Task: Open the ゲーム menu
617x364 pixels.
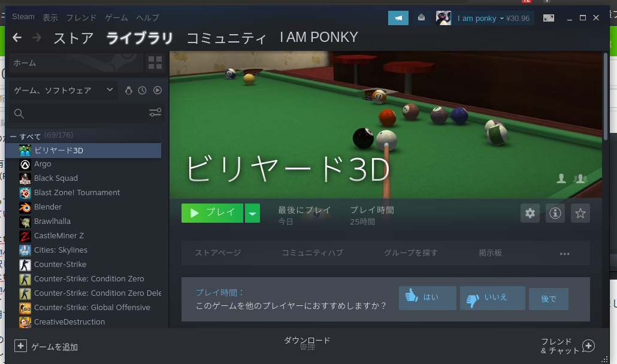Action: point(116,18)
